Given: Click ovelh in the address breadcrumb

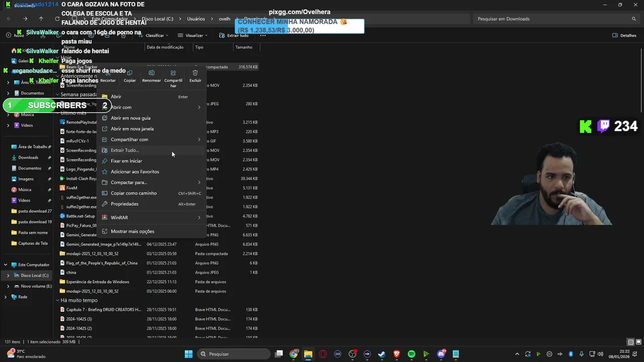Looking at the screenshot, I should coord(224,19).
